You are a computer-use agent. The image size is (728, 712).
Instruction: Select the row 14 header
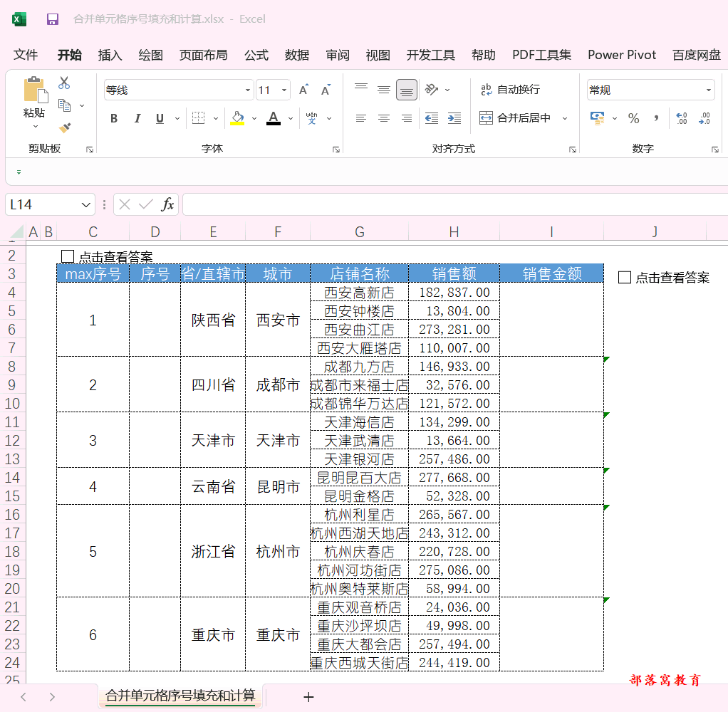13,478
